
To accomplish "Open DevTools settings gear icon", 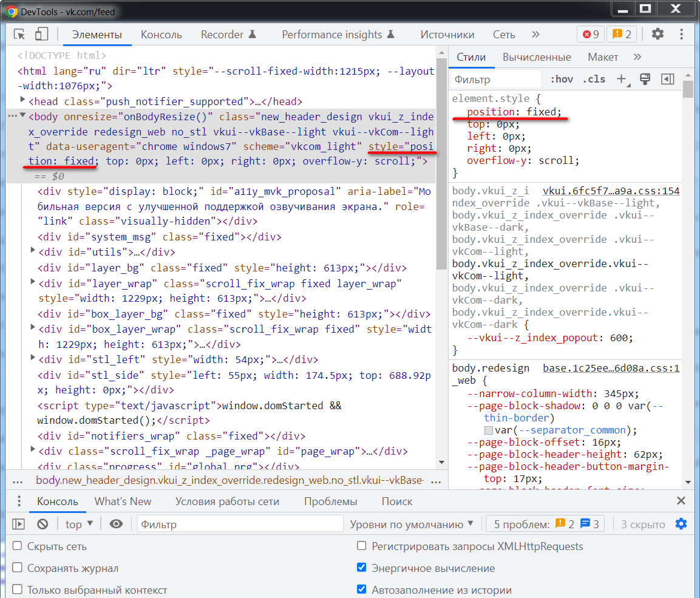I will tap(658, 35).
